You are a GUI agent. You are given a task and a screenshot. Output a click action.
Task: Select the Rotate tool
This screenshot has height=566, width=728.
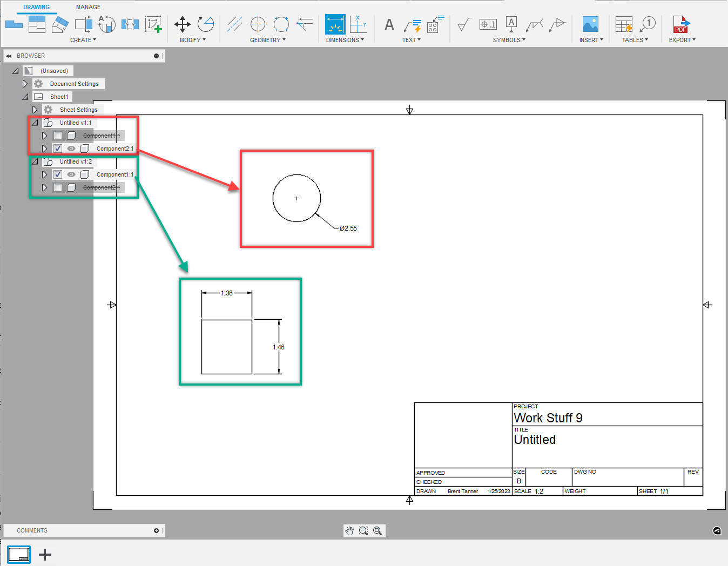[205, 24]
